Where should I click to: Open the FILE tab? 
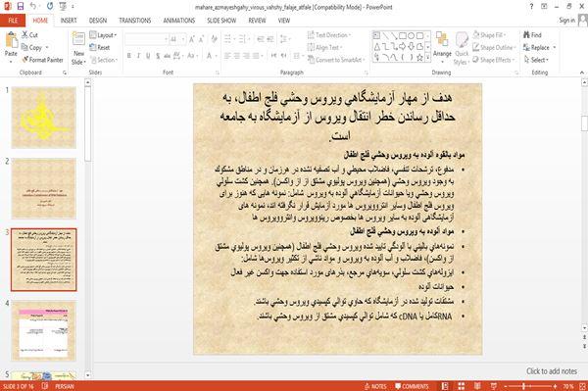13,21
